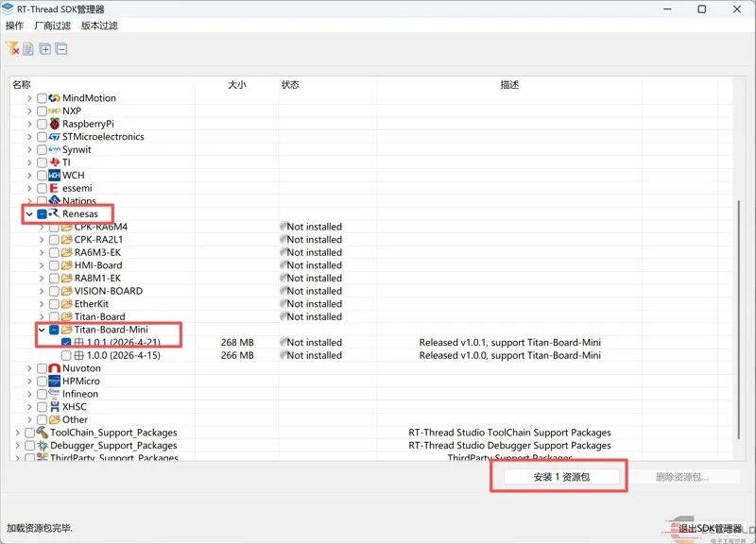Click 'RT-Thread Studio ToolChain Support Packages' description
This screenshot has width=756, height=544.
(509, 433)
